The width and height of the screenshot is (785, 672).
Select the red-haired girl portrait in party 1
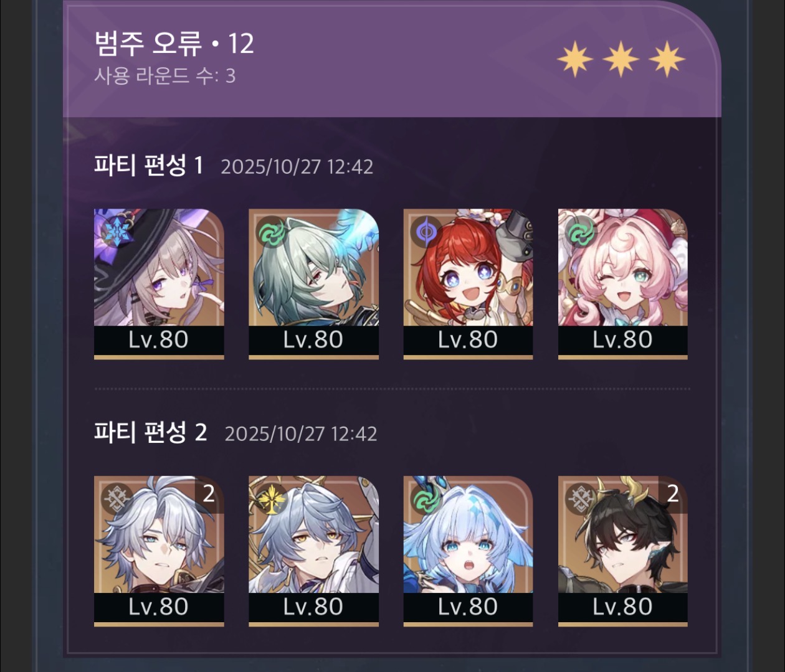tap(468, 283)
